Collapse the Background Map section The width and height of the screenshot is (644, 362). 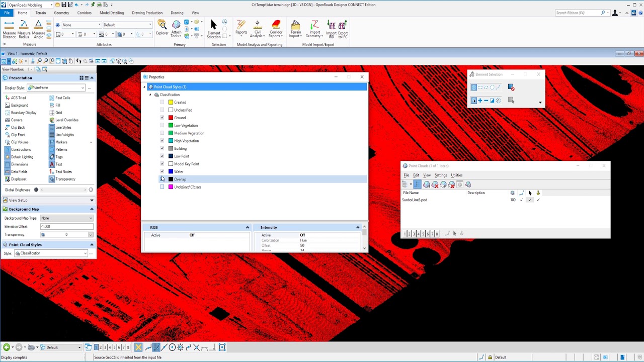pos(92,209)
